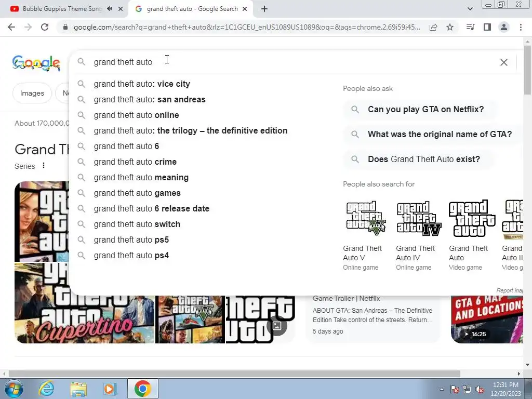
Task: Click the forward navigation arrow
Action: tap(28, 27)
